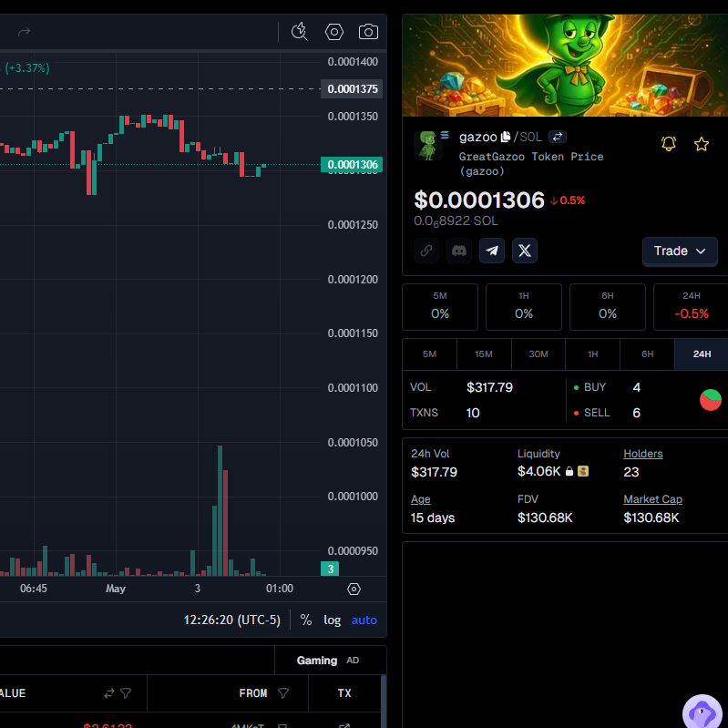Click the $0.0001306 token price
This screenshot has width=728, height=728.
click(x=479, y=200)
